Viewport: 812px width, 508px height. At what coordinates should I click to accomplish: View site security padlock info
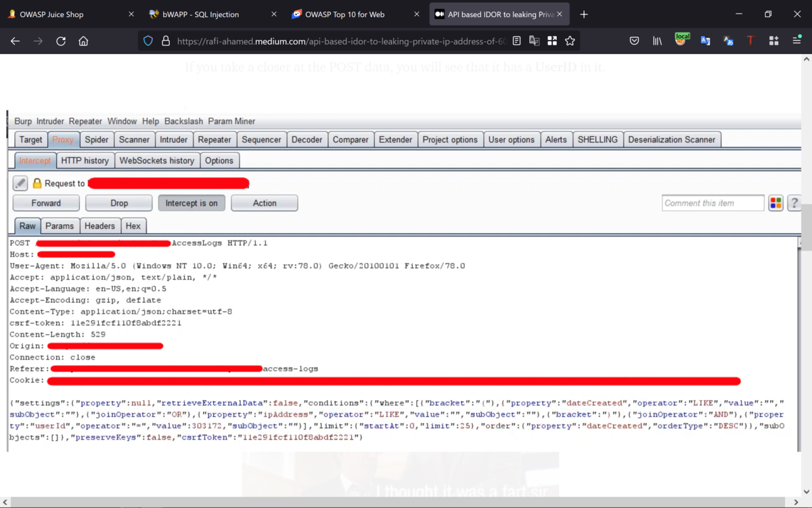165,41
